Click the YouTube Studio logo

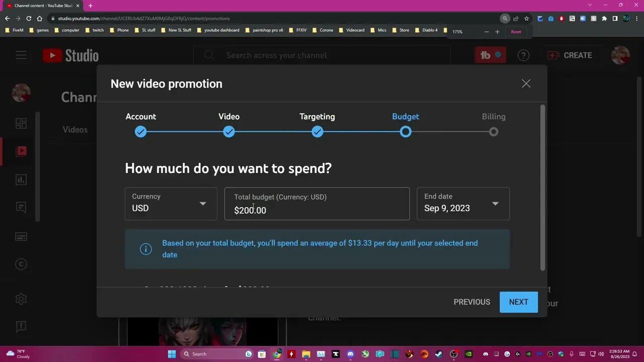tap(70, 55)
